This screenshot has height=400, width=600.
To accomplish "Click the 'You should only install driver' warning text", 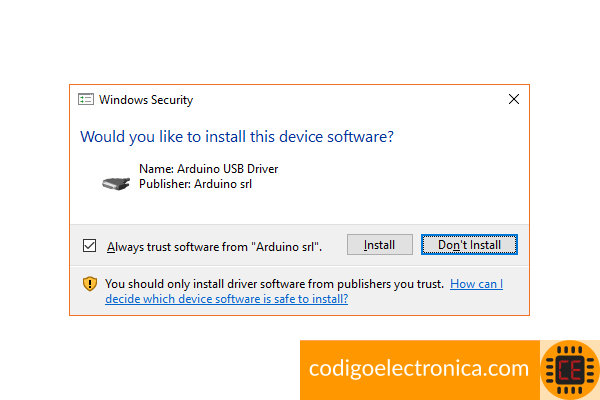I will (274, 284).
